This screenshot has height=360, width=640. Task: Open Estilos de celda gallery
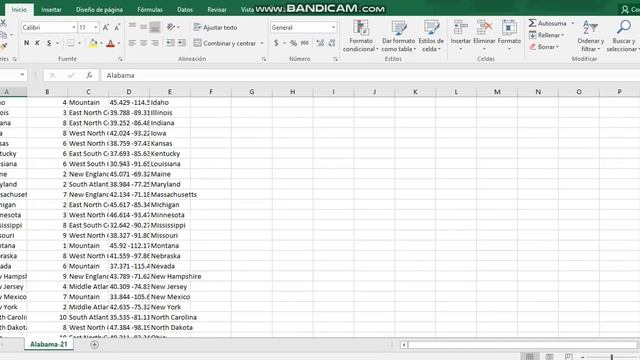click(431, 36)
